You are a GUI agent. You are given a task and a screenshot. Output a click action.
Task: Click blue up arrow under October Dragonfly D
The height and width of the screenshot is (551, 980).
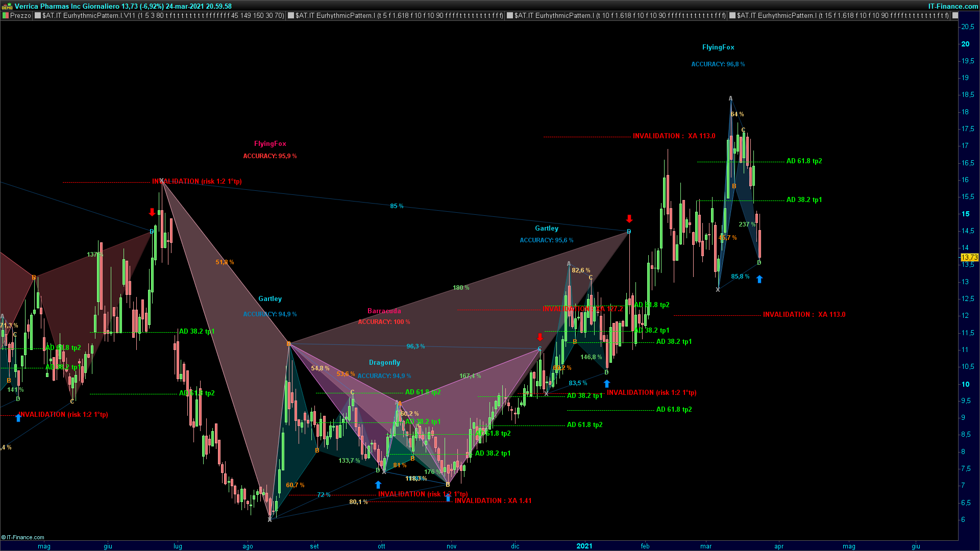click(x=378, y=485)
